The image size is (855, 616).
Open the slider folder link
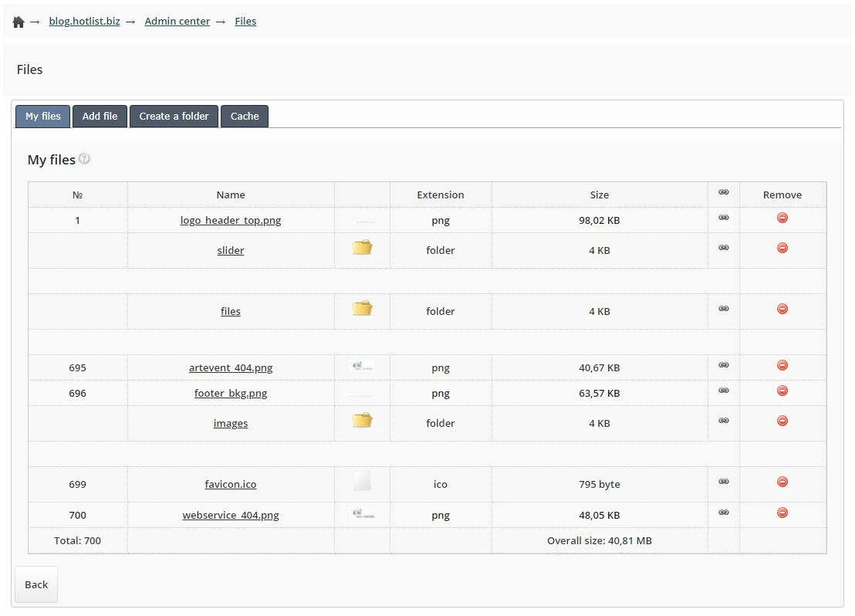click(x=231, y=250)
